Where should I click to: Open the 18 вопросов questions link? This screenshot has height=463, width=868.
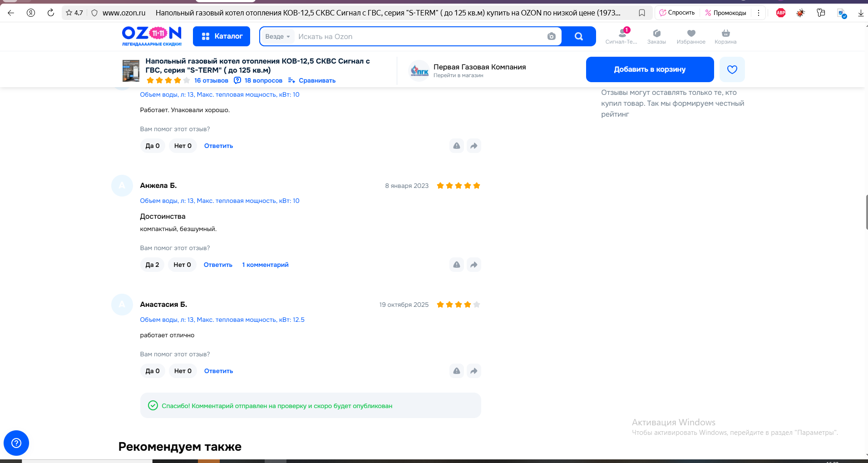coord(263,80)
